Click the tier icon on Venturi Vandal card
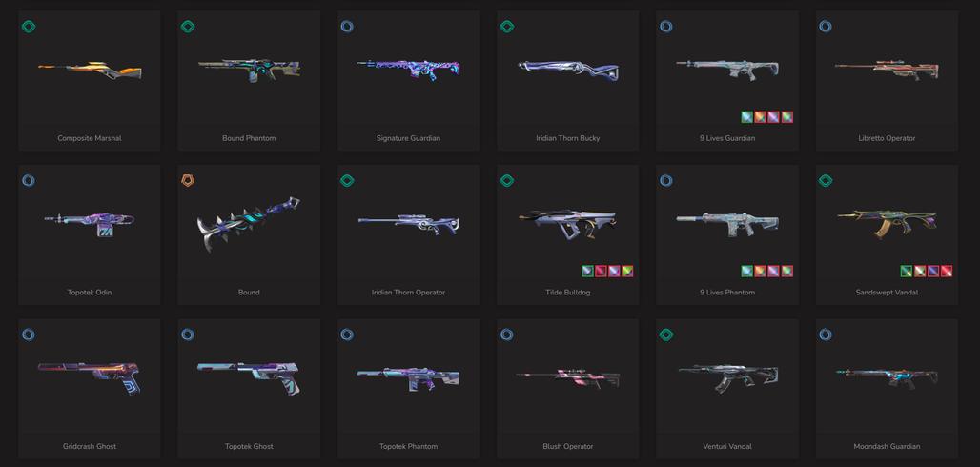 [666, 335]
